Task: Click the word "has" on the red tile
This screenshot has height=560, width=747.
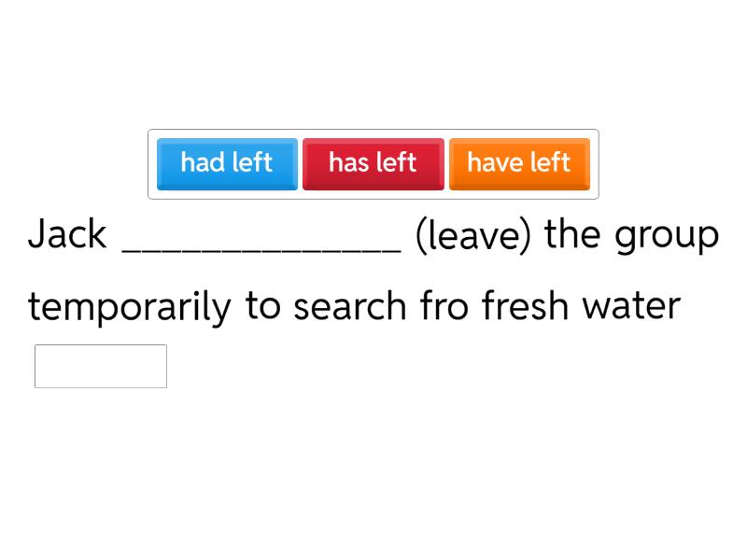Action: click(349, 162)
